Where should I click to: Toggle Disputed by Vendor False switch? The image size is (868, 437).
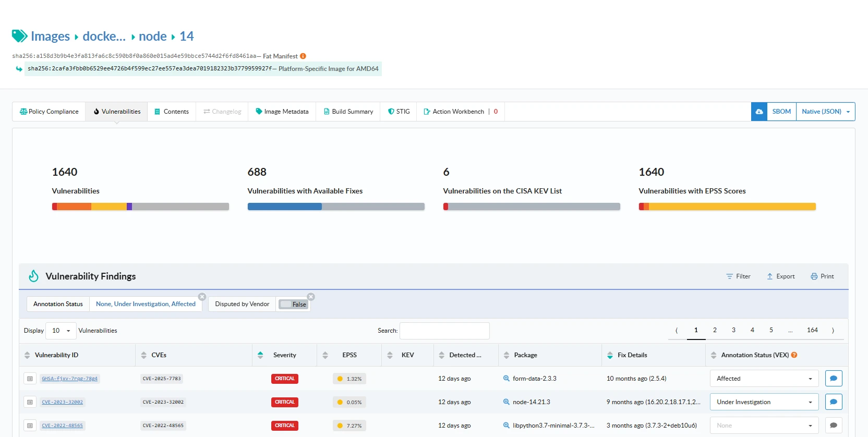tap(293, 305)
